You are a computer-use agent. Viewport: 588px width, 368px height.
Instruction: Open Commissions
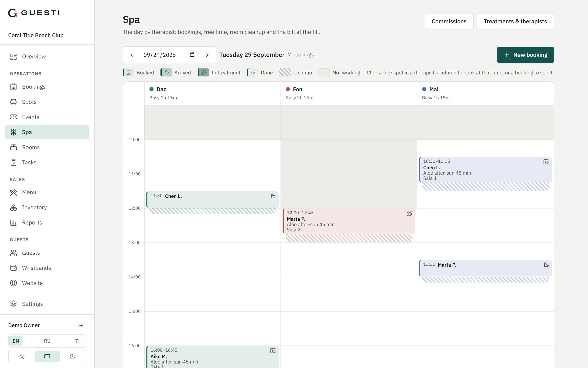449,21
